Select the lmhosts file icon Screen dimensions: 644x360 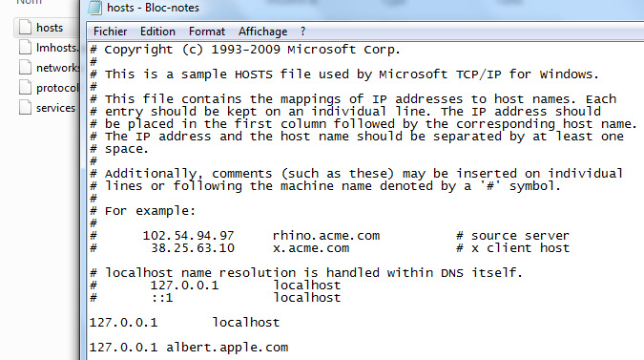(x=26, y=47)
